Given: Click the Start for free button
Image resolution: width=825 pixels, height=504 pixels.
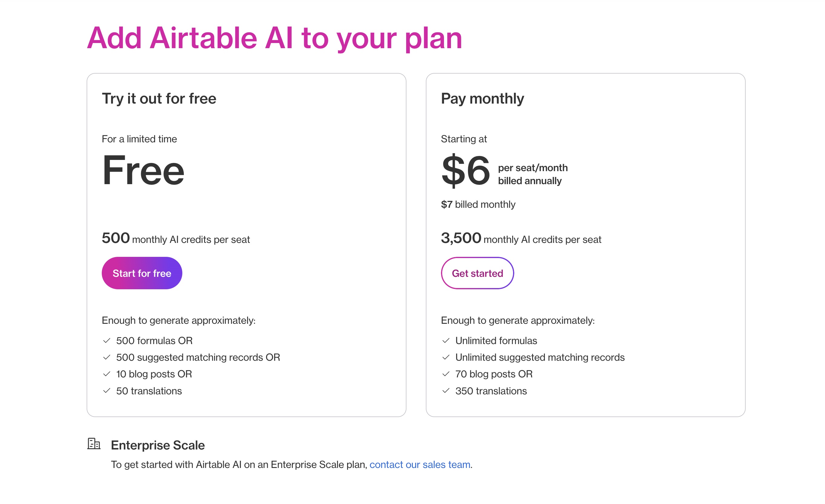Looking at the screenshot, I should coord(142,273).
